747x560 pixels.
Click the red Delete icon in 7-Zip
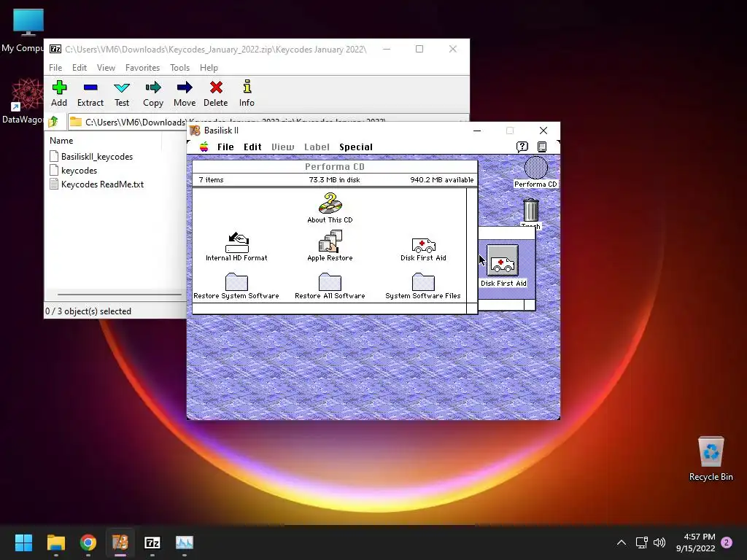(216, 94)
